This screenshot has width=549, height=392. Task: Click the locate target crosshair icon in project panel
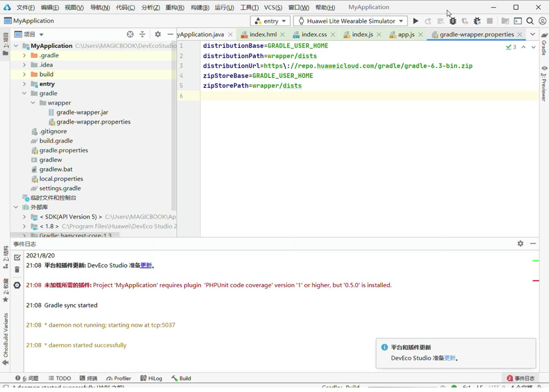(x=130, y=34)
